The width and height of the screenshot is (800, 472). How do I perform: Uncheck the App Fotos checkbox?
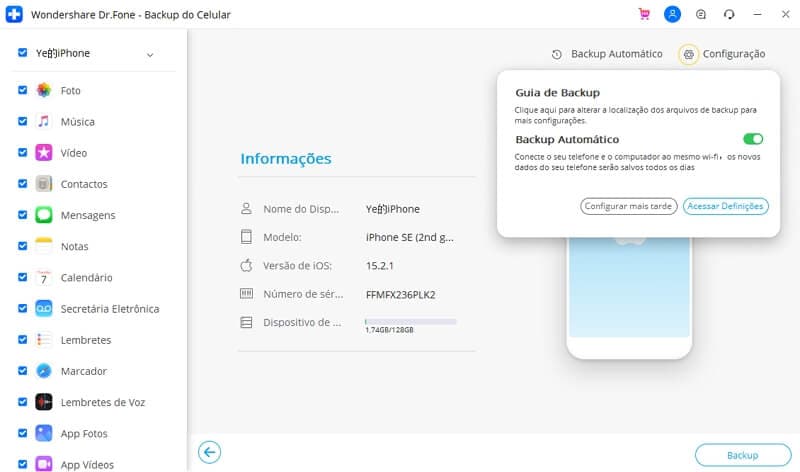22,433
